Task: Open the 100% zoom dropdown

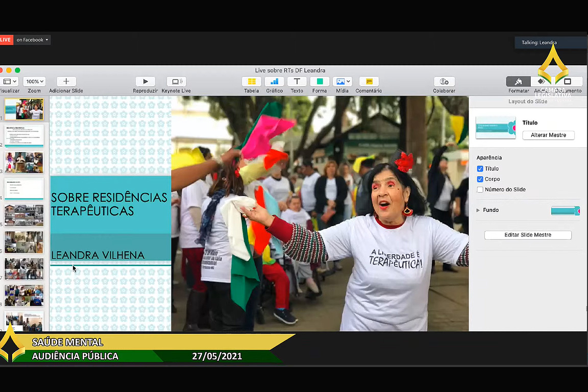Action: pyautogui.click(x=34, y=82)
